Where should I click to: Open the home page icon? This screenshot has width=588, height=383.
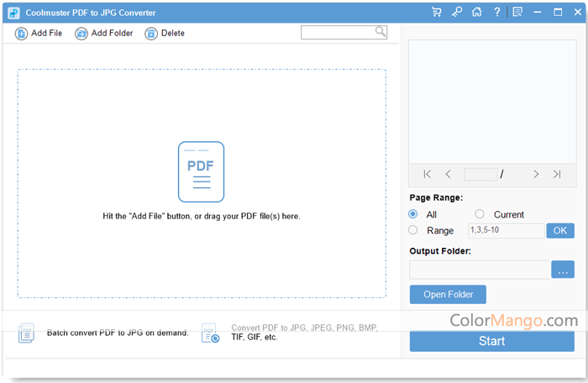476,13
